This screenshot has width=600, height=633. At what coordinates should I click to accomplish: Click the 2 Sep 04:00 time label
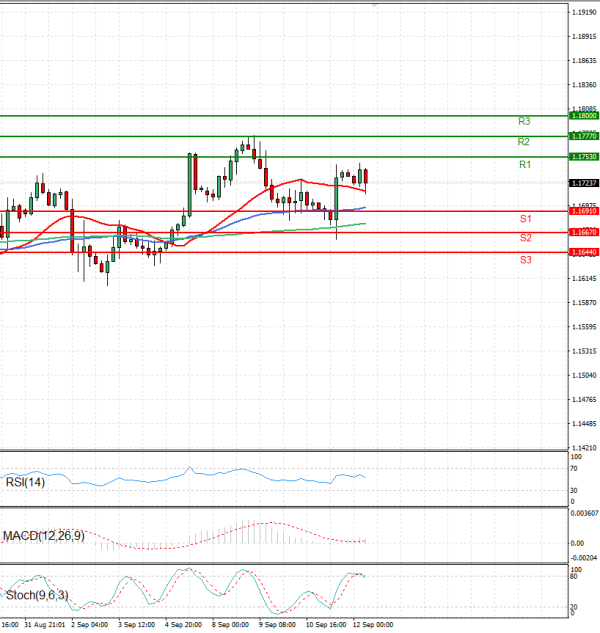click(x=90, y=625)
